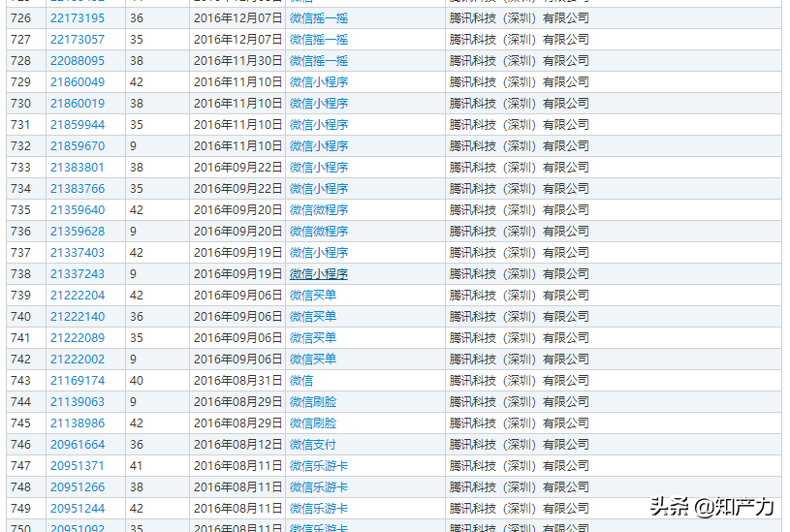
Task: Select sequence number 745
Action: [20, 423]
